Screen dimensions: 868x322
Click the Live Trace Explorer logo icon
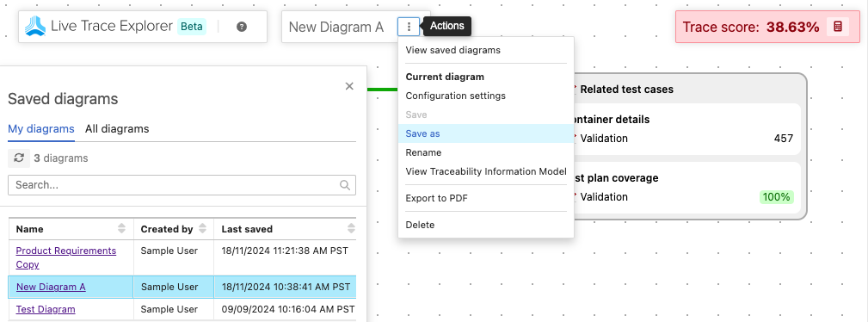click(x=36, y=26)
